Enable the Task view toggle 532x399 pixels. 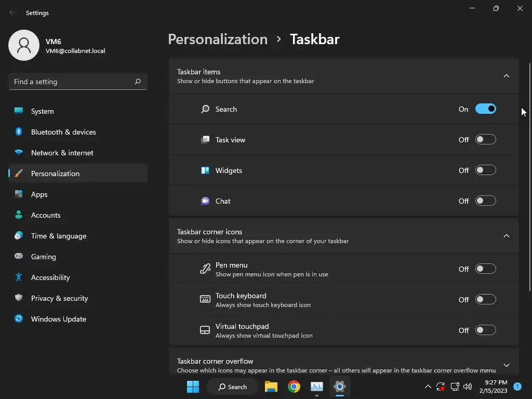click(x=486, y=139)
